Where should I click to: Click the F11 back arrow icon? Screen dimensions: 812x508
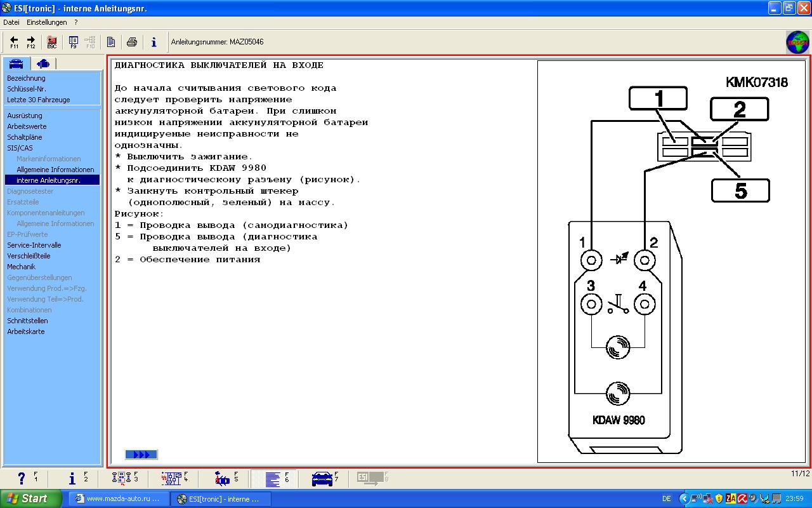click(14, 42)
